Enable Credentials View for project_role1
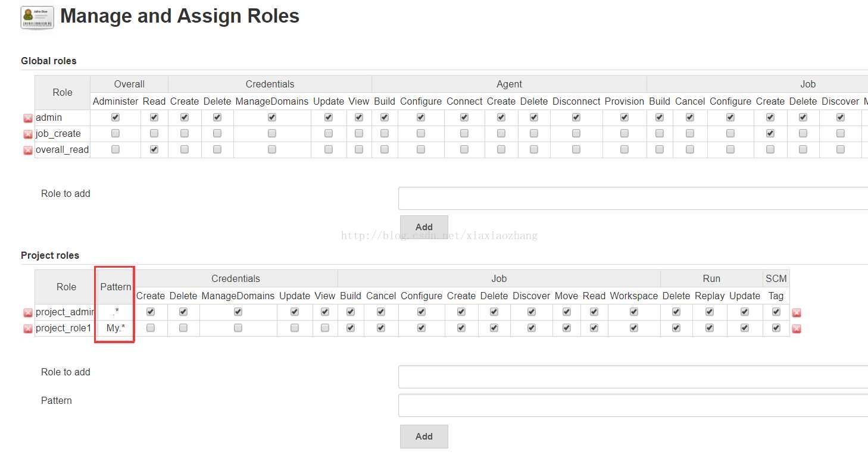This screenshot has width=868, height=458. 325,328
